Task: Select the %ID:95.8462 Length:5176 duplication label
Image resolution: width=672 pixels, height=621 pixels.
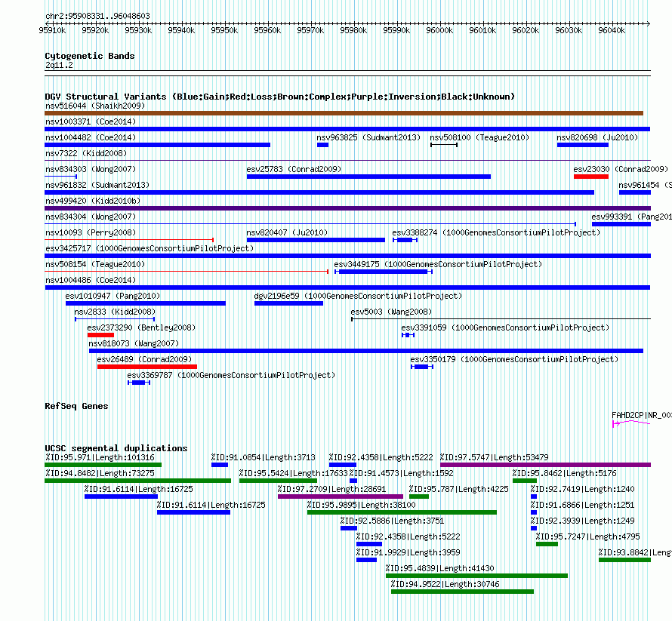Action: coord(565,473)
